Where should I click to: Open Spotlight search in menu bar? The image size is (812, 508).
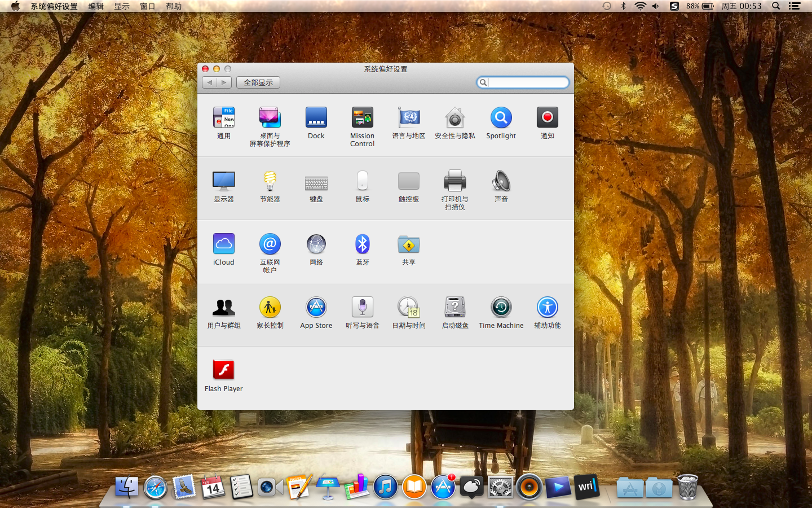pos(776,6)
